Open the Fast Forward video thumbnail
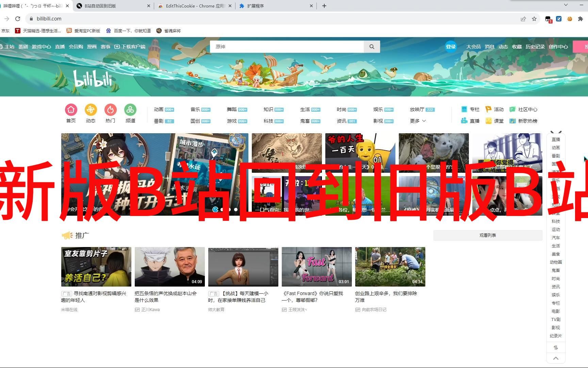The width and height of the screenshot is (588, 368). [x=317, y=267]
